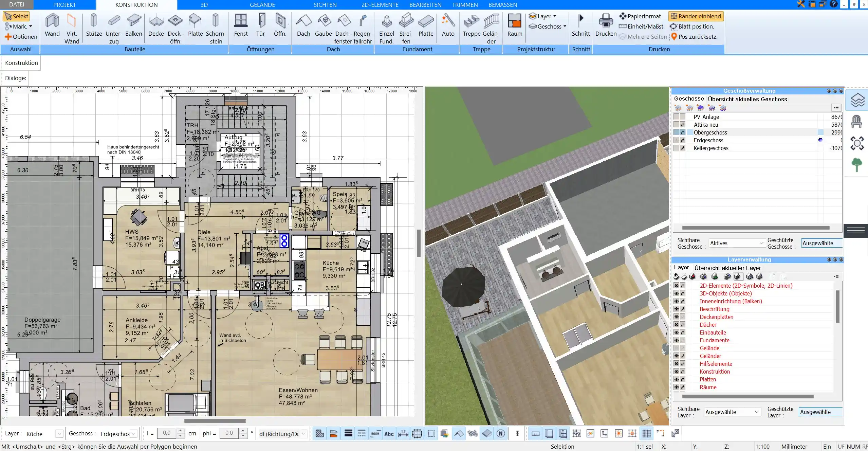Screen dimensions: 868x451
Task: Expand the Mark. dropdown
Action: pos(19,26)
